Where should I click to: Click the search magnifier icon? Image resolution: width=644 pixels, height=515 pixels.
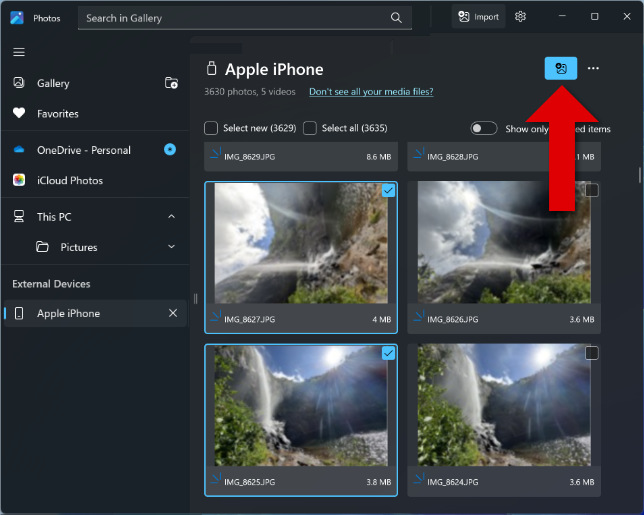[396, 18]
